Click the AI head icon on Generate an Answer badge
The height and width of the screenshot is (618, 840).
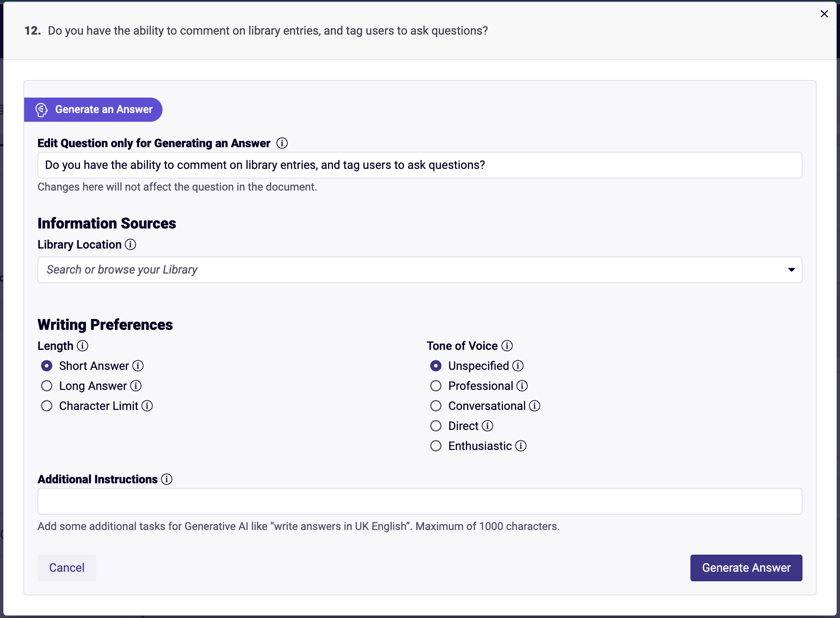click(41, 110)
